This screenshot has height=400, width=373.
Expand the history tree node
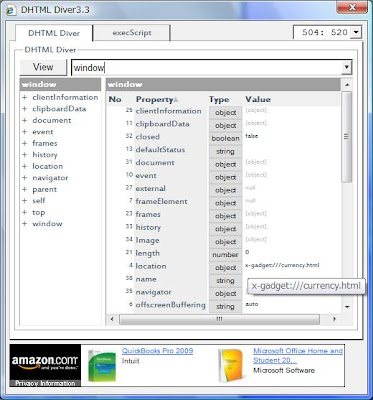click(x=24, y=155)
